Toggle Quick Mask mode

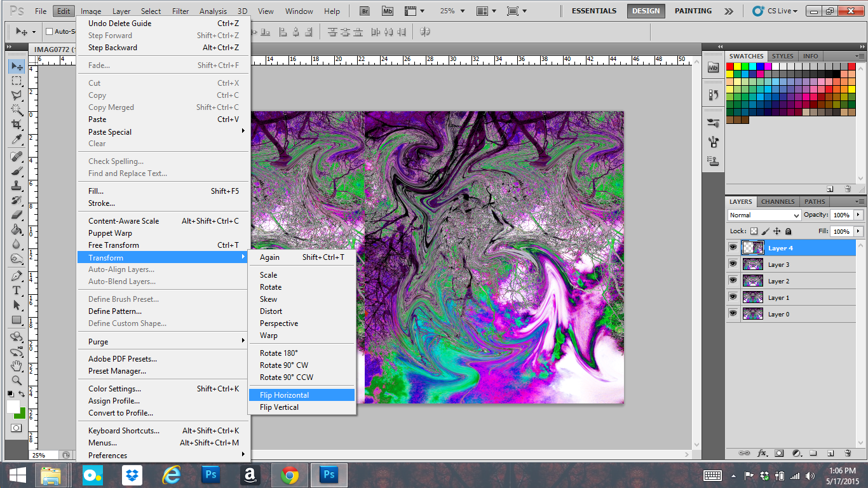[x=17, y=428]
